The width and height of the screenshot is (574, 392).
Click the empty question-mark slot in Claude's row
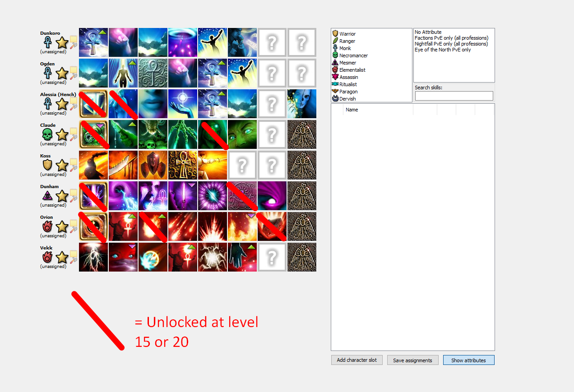tap(272, 134)
